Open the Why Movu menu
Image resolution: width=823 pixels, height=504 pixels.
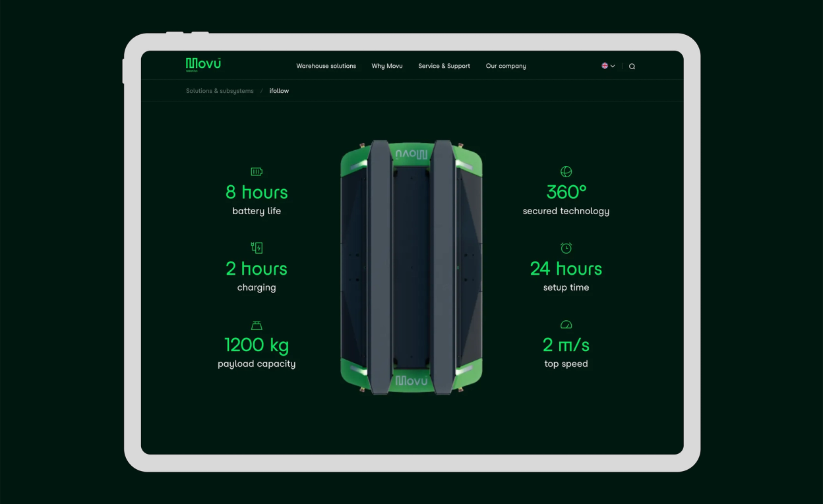click(387, 66)
